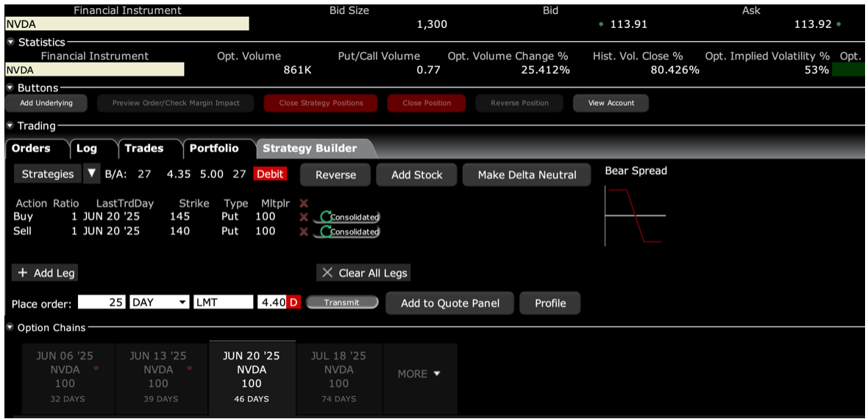Add a new leg with plus icon

click(45, 273)
